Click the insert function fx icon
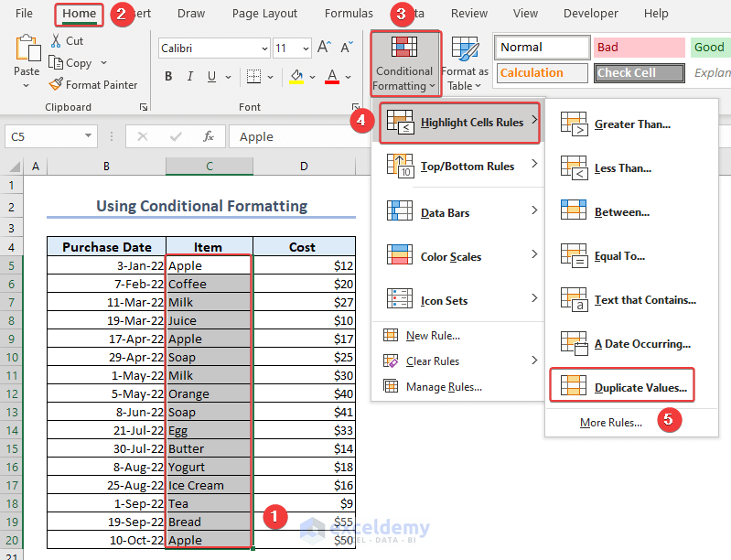The height and width of the screenshot is (560, 731). (209, 136)
